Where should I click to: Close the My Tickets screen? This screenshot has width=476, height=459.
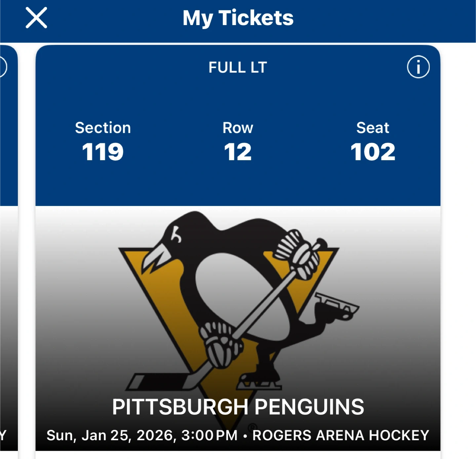click(x=36, y=18)
